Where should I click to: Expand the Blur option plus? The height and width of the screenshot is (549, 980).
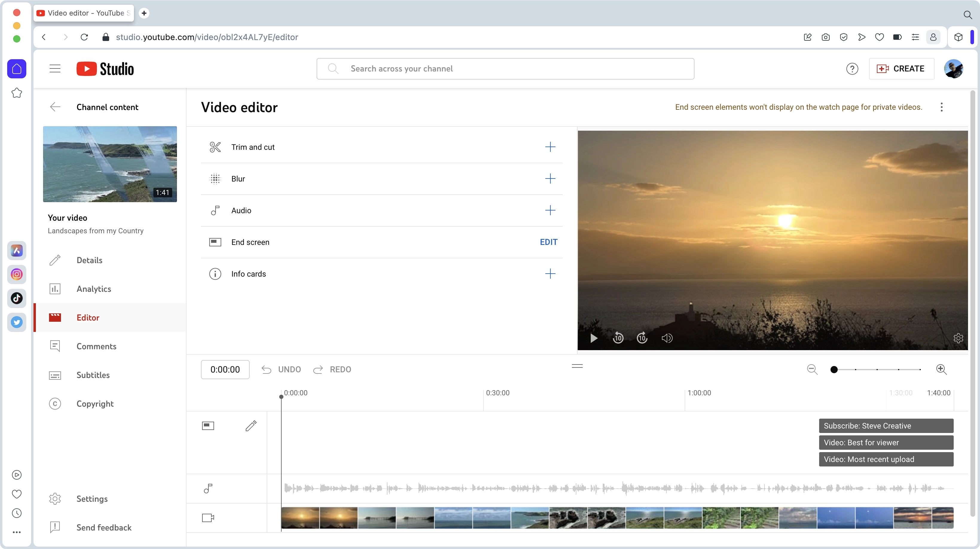coord(550,179)
